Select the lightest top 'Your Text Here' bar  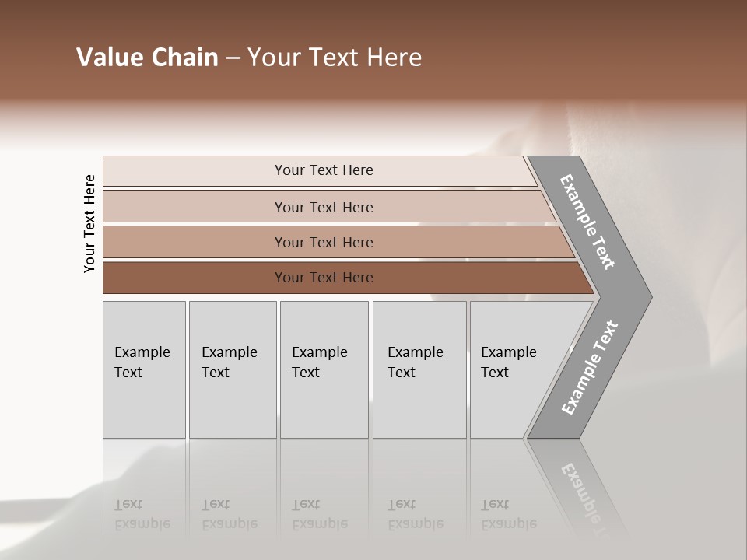click(x=320, y=170)
